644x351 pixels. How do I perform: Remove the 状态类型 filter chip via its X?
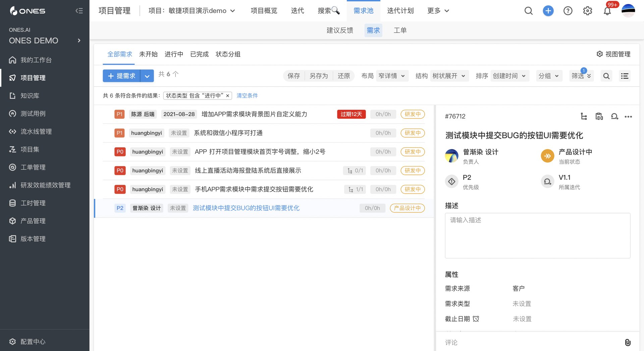pos(227,96)
